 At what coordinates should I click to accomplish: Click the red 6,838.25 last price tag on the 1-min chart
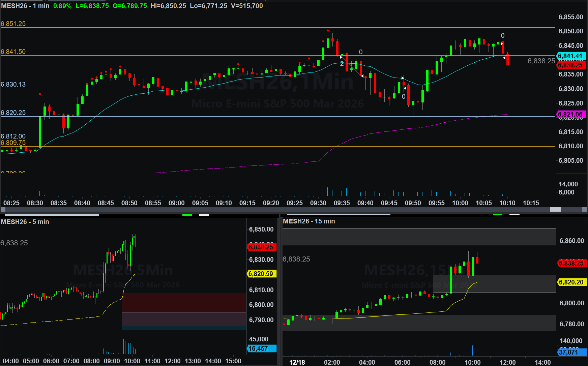[x=571, y=65]
